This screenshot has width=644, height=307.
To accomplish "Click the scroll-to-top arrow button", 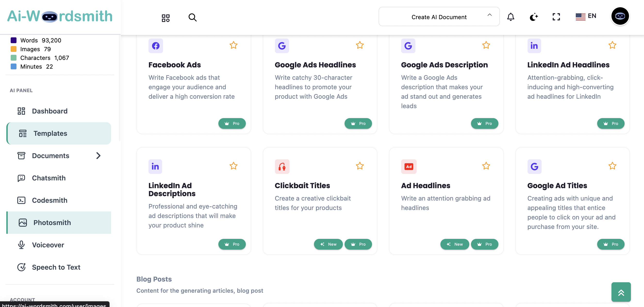I will (621, 292).
